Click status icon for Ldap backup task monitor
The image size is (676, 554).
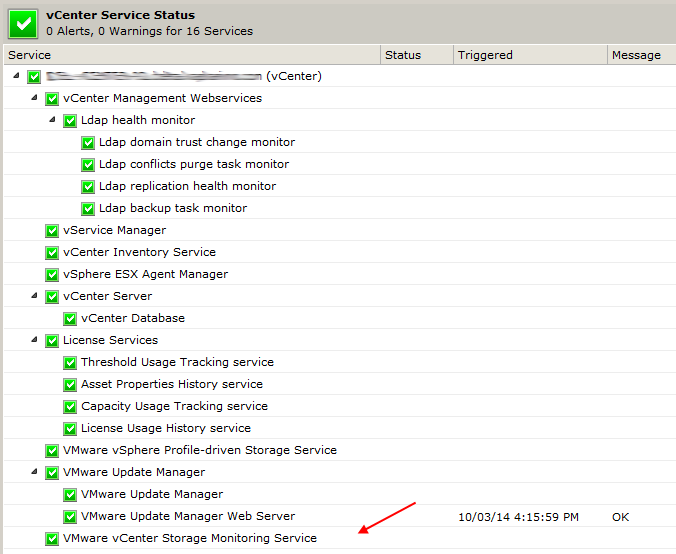tap(88, 209)
